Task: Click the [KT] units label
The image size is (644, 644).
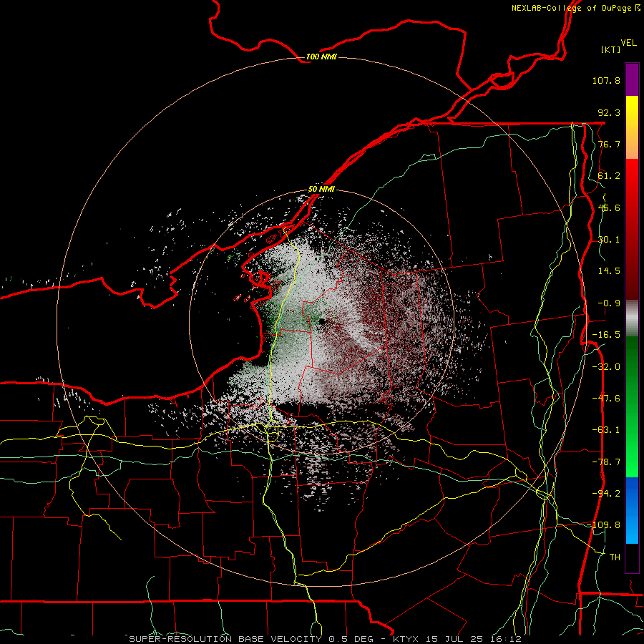Action: point(611,49)
